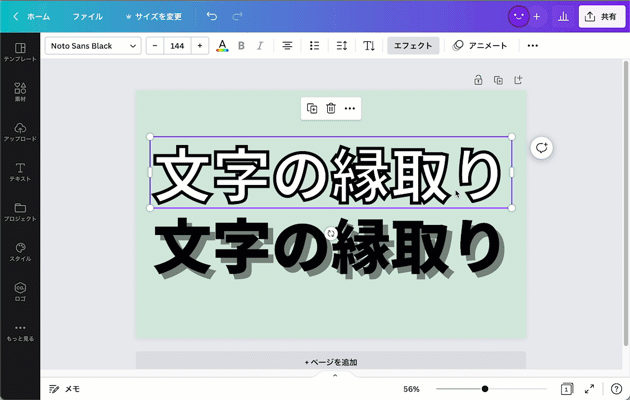
Task: Add a collaborator with plus icon
Action: (536, 16)
